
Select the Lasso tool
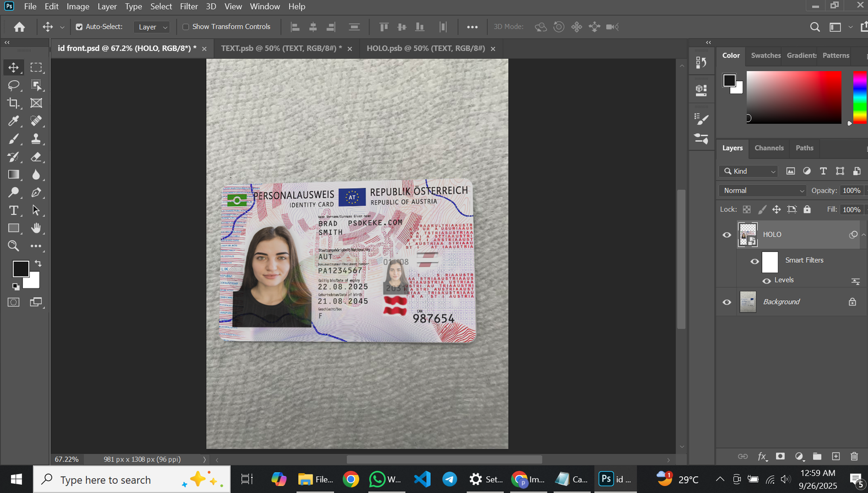pos(14,85)
